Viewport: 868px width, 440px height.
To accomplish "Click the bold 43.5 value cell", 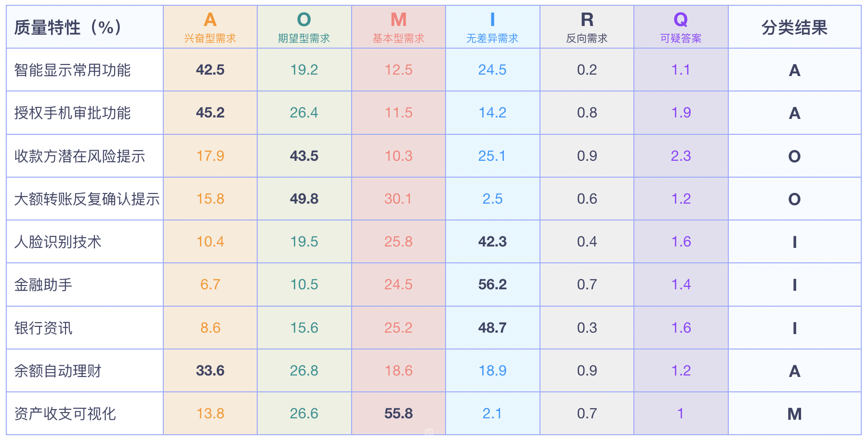I will pos(304,156).
